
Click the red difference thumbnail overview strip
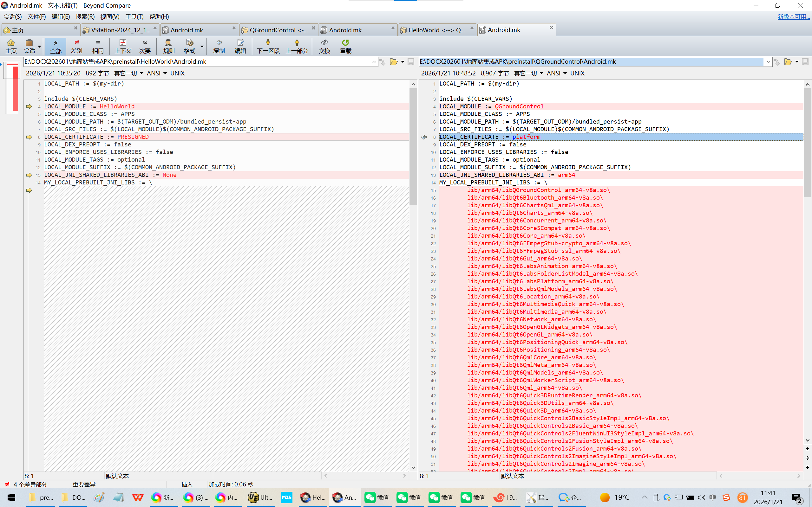click(x=15, y=88)
